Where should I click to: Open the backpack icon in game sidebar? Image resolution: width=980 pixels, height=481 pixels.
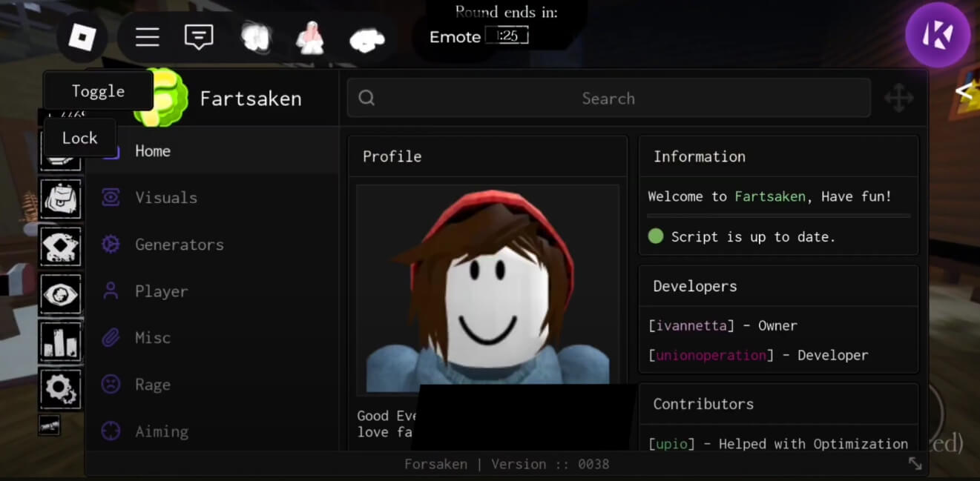click(61, 199)
